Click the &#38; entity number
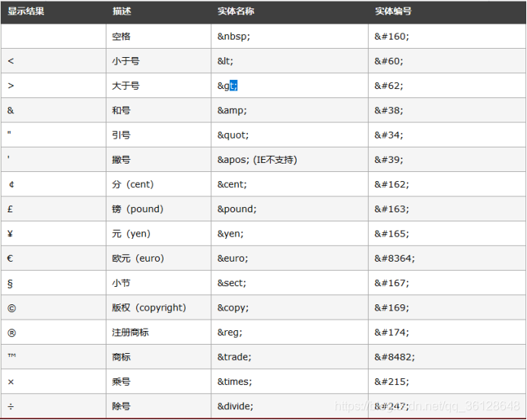527x420 pixels. (389, 110)
